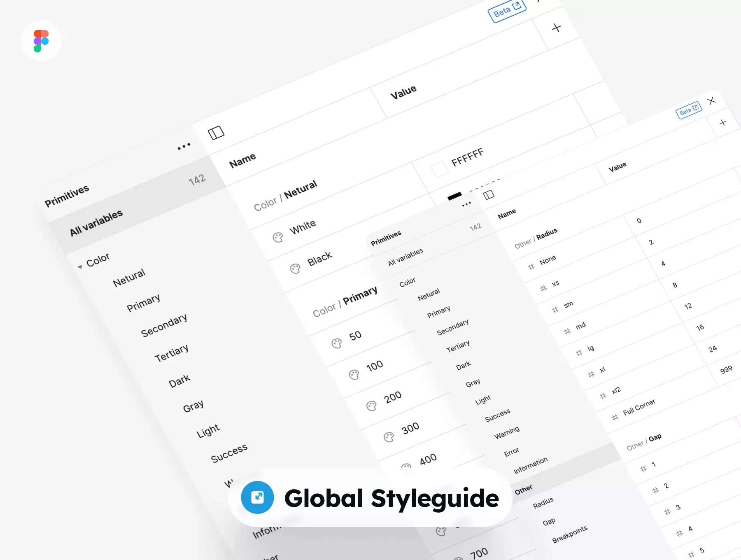The image size is (741, 560).
Task: Click number icon of md variable
Action: pyautogui.click(x=567, y=331)
